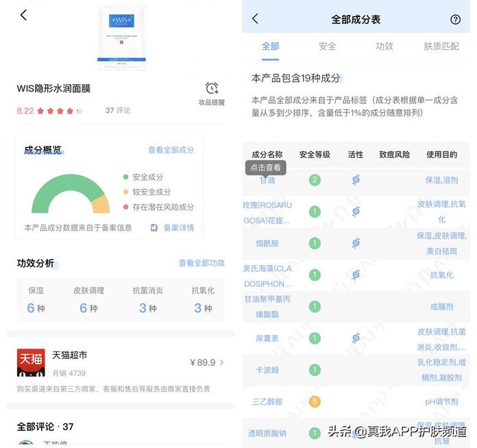Open the help question-mark icon
Image resolution: width=477 pixels, height=448 pixels.
point(455,20)
